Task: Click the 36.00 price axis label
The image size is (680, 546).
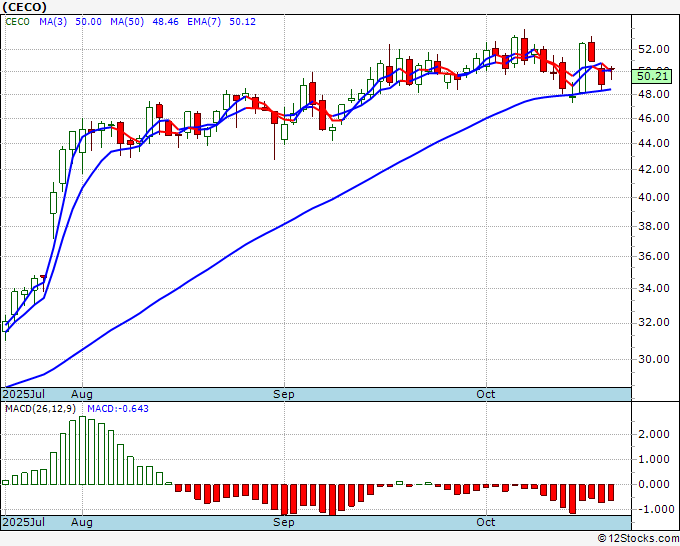Action: tap(654, 256)
